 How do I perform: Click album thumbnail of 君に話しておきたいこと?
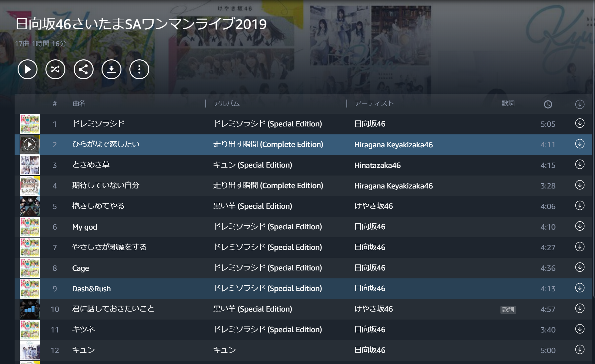30,309
